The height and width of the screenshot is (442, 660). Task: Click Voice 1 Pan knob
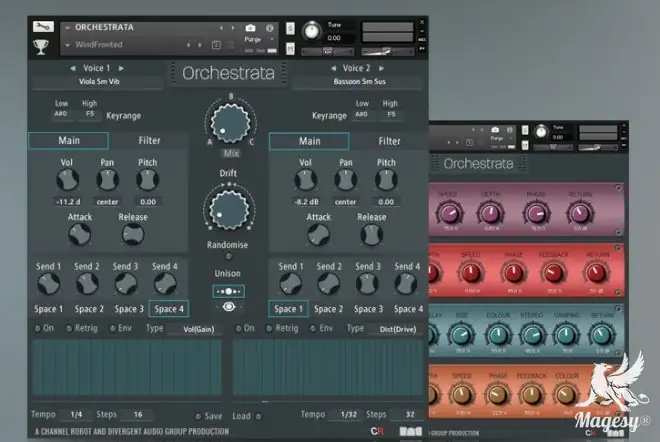[107, 180]
